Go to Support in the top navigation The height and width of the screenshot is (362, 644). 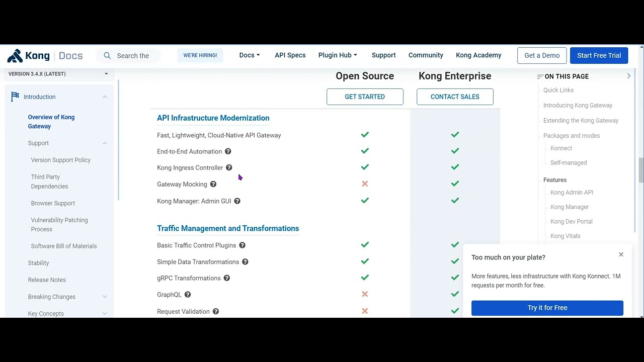point(384,55)
